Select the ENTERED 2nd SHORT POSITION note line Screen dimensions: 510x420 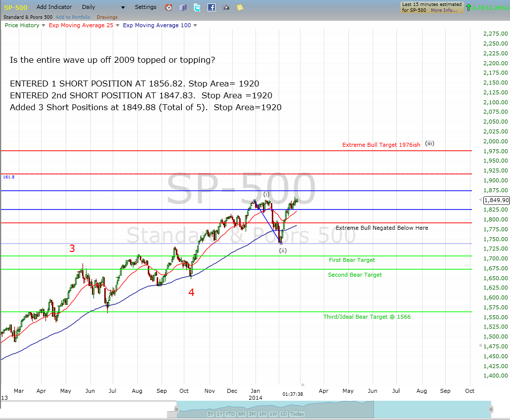[x=141, y=95]
